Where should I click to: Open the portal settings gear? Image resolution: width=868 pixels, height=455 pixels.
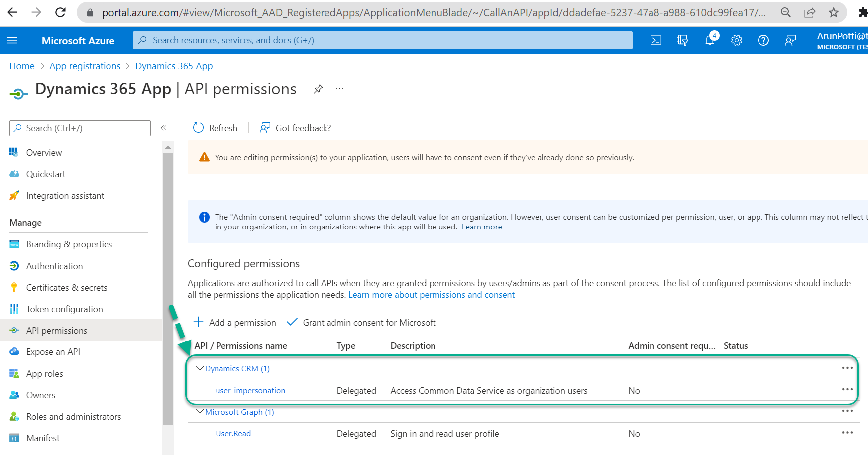tap(737, 40)
